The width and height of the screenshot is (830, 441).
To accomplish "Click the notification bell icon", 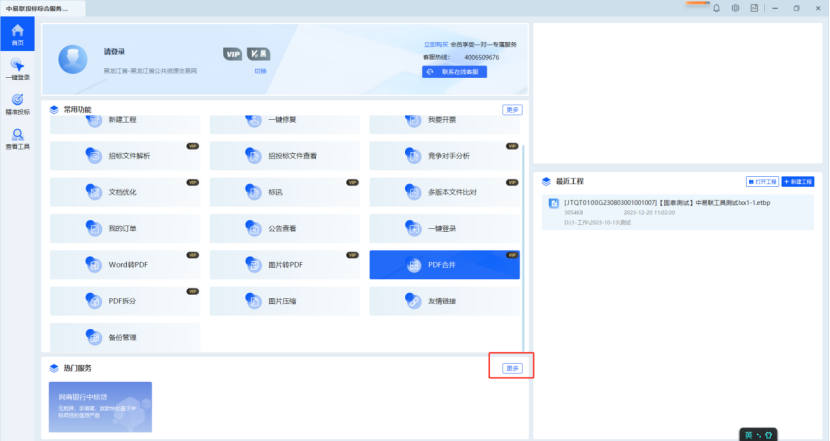I will 715,8.
